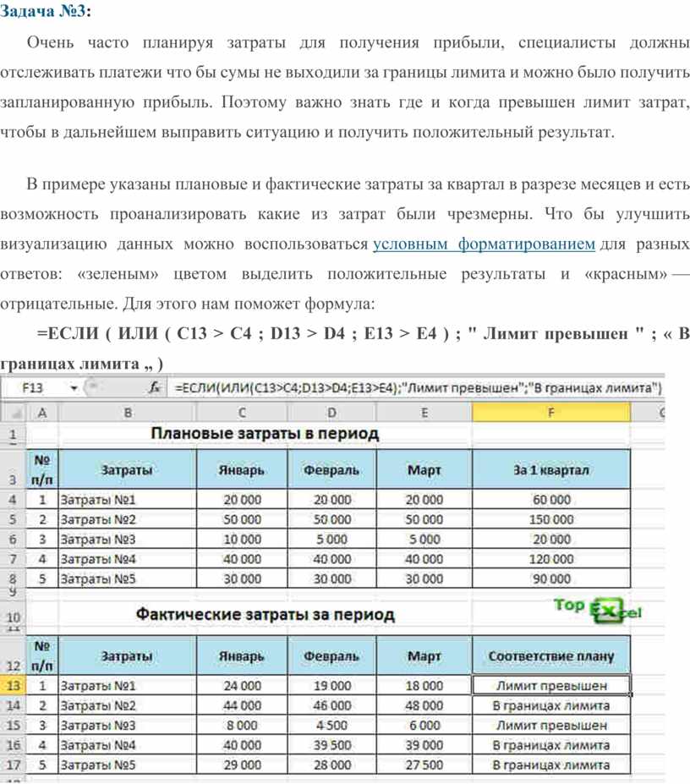Image resolution: width=690 pixels, height=784 pixels.
Task: Select the highlighted column F header
Action: [x=551, y=413]
